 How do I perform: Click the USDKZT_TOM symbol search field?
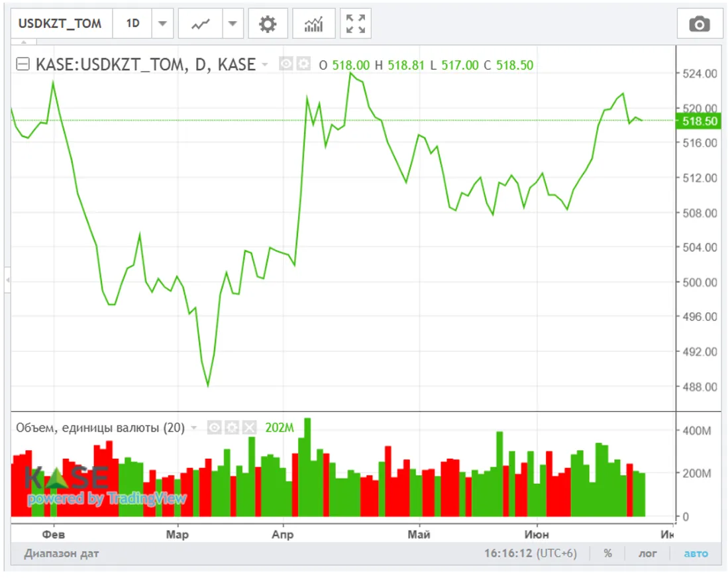point(60,25)
